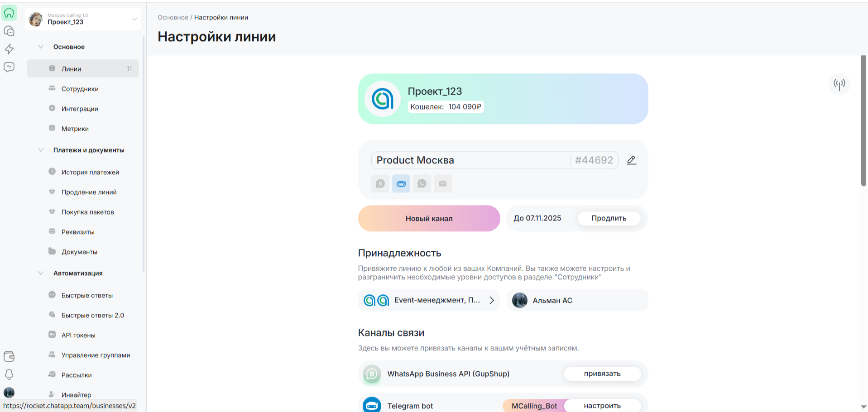Click the Основное breadcrumb link

click(x=173, y=17)
